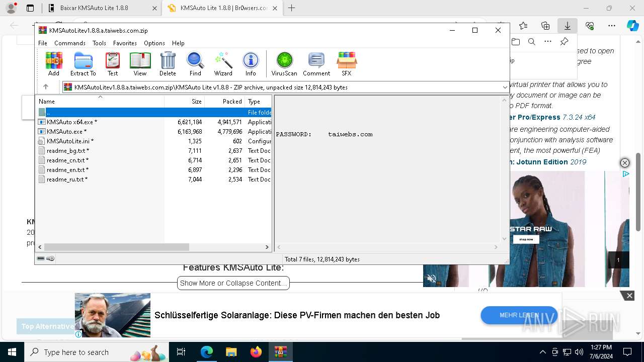Viewport: 644px width, 362px height.
Task: Open the Windows Start menu
Action: (x=12, y=352)
